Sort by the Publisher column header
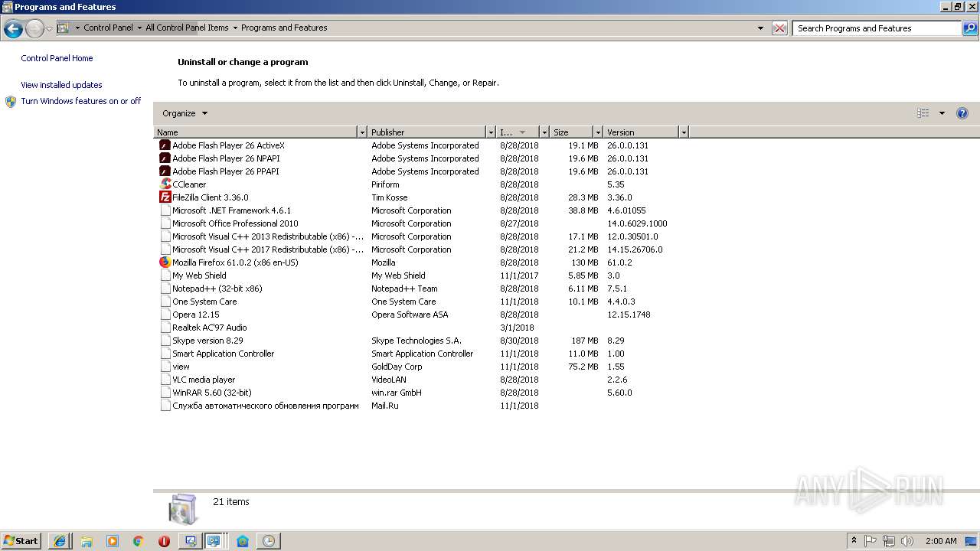Image resolution: width=980 pixels, height=551 pixels. 427,132
